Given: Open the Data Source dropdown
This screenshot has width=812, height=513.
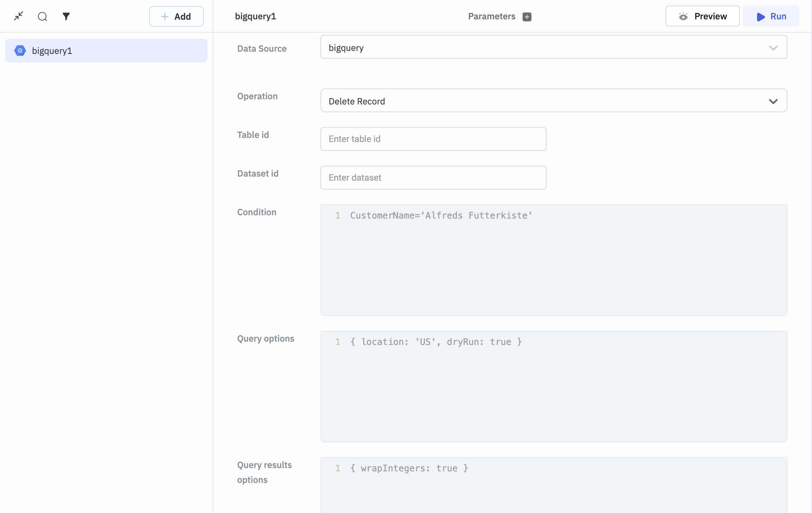Looking at the screenshot, I should (x=553, y=47).
